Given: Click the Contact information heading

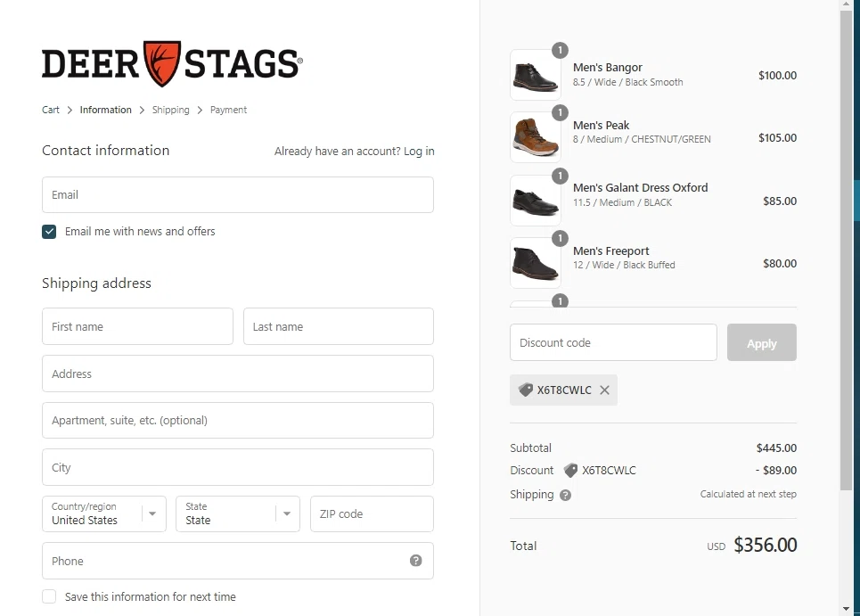Looking at the screenshot, I should [x=106, y=151].
